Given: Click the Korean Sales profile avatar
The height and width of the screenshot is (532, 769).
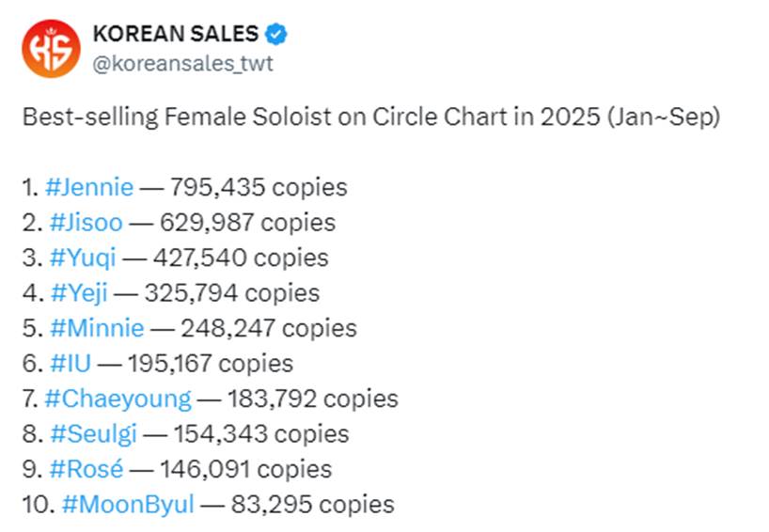Looking at the screenshot, I should click(x=50, y=49).
